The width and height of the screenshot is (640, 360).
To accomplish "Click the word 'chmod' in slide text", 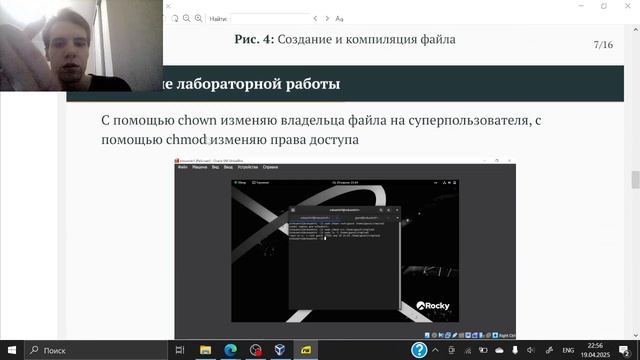I will 186,140.
